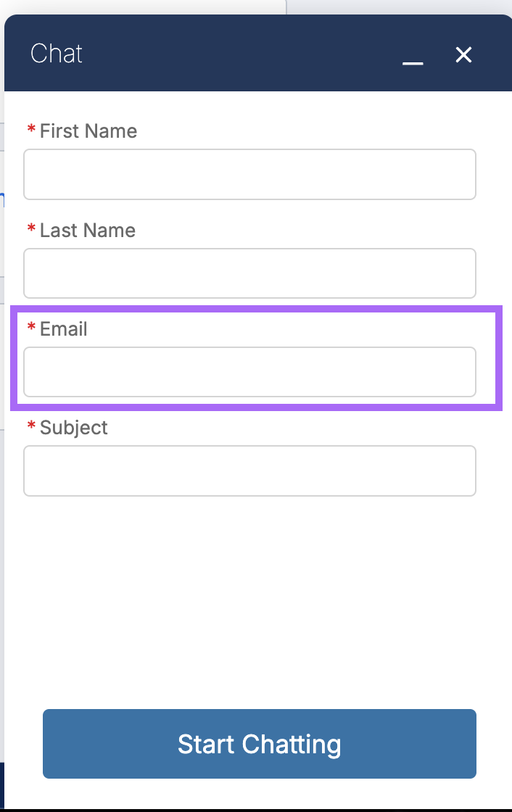Click inside the Subject input field
This screenshot has width=512, height=812.
click(249, 471)
